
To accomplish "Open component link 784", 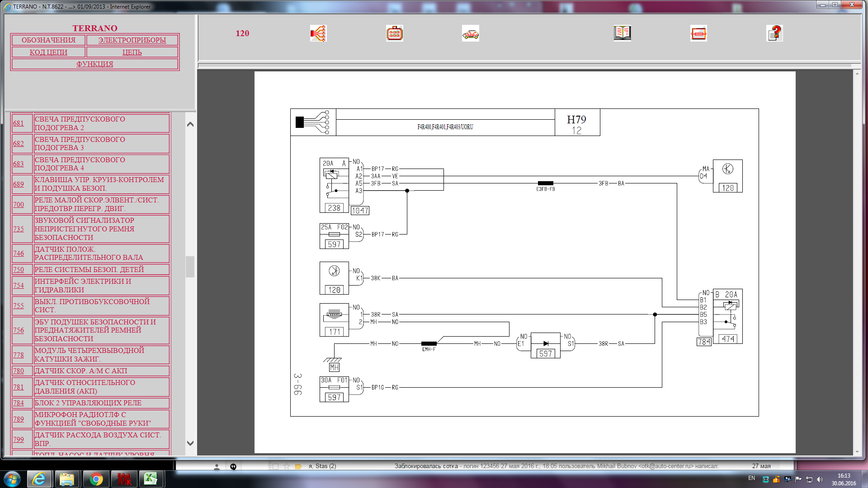I will [19, 403].
